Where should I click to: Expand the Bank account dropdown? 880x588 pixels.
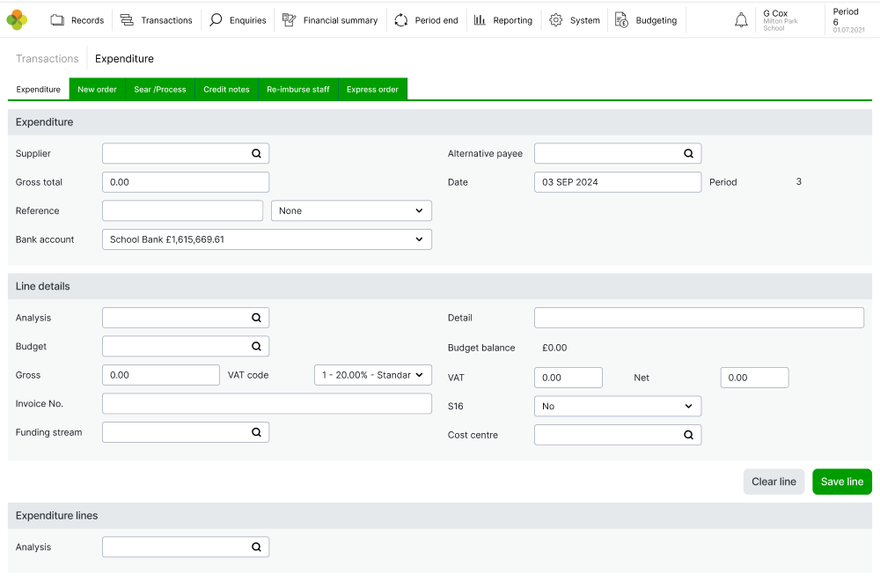point(267,239)
